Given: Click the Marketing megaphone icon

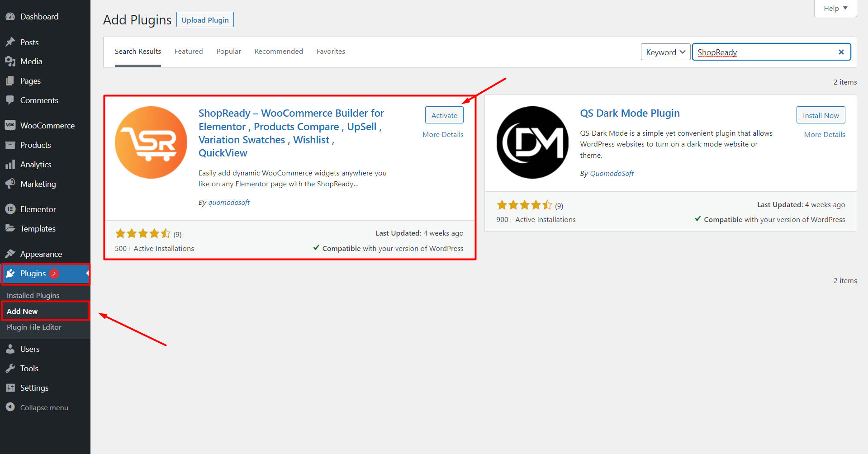Looking at the screenshot, I should [x=10, y=184].
